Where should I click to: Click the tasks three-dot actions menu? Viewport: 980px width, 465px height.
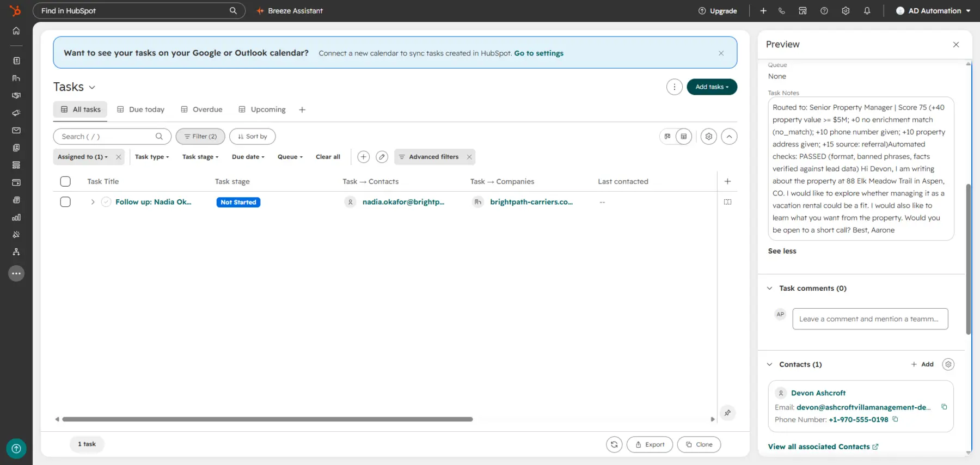pyautogui.click(x=674, y=87)
